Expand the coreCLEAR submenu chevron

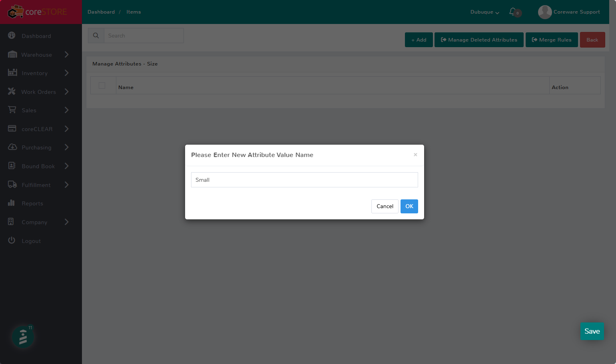(67, 129)
